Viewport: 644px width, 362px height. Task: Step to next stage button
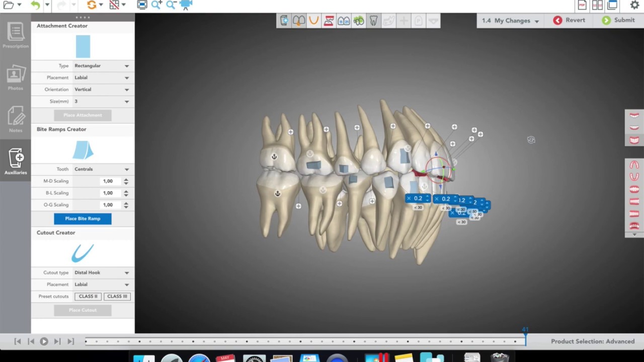coord(57,341)
